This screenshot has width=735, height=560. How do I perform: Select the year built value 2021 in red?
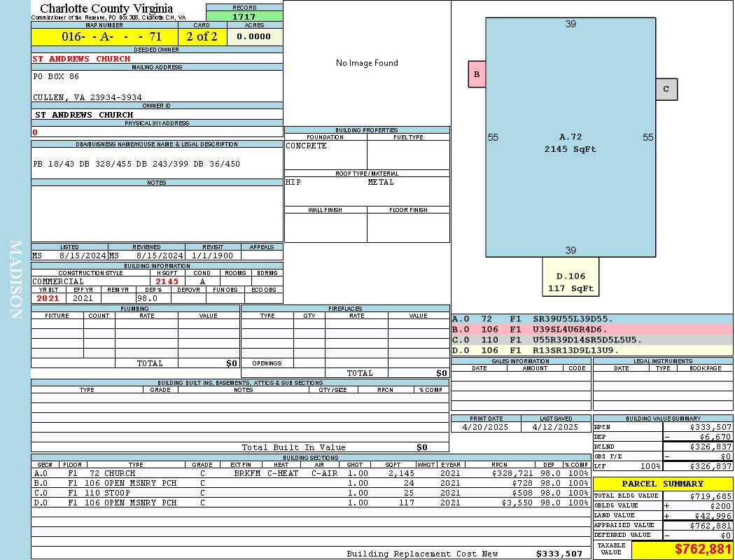(x=49, y=298)
